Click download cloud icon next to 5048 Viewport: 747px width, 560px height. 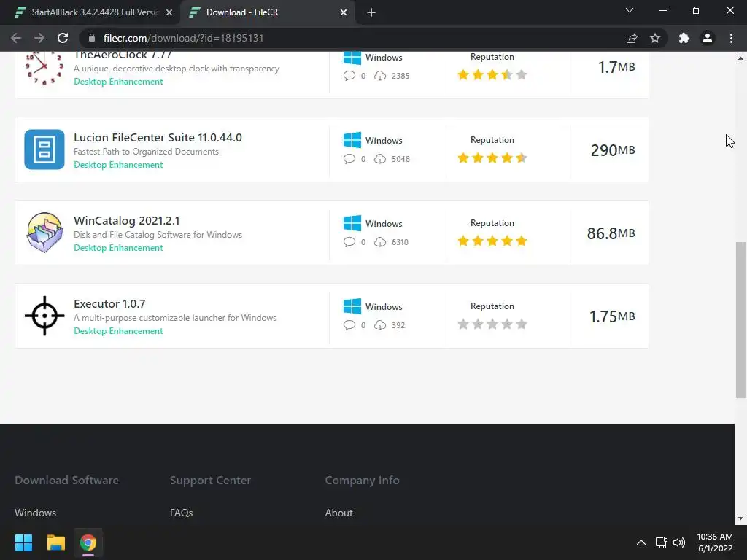(379, 158)
